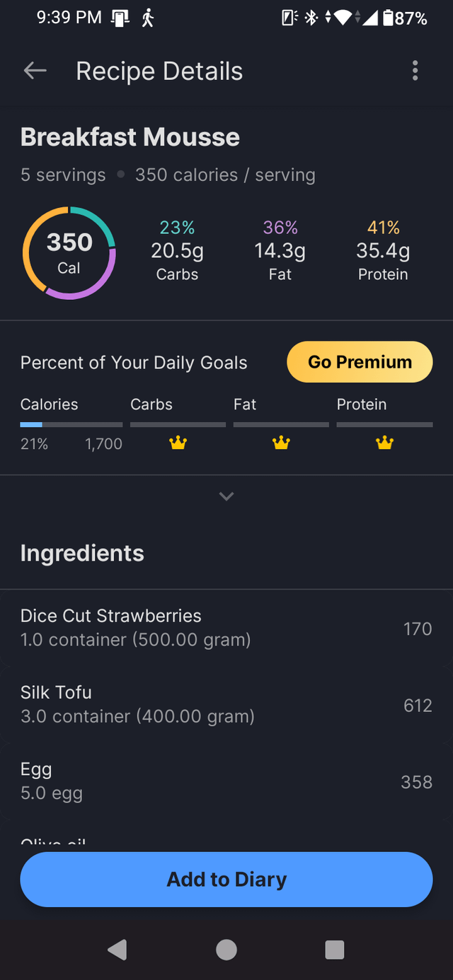Tap the 14.3g Fat macro value
The image size is (453, 980).
pos(280,251)
